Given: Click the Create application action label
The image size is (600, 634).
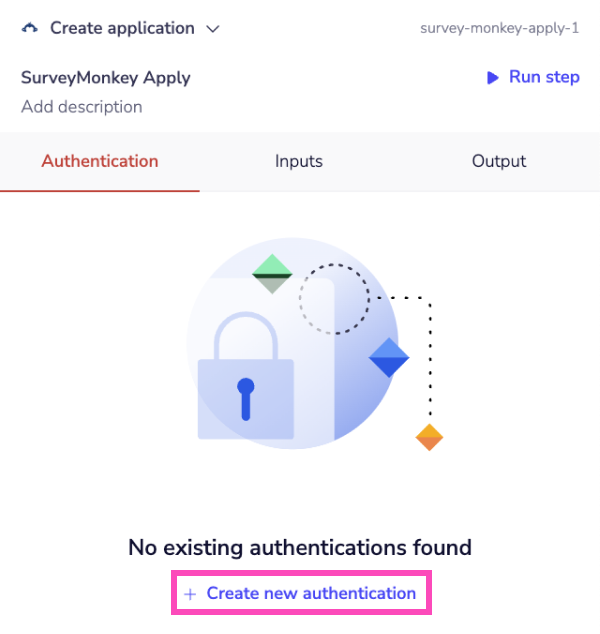Looking at the screenshot, I should [122, 28].
